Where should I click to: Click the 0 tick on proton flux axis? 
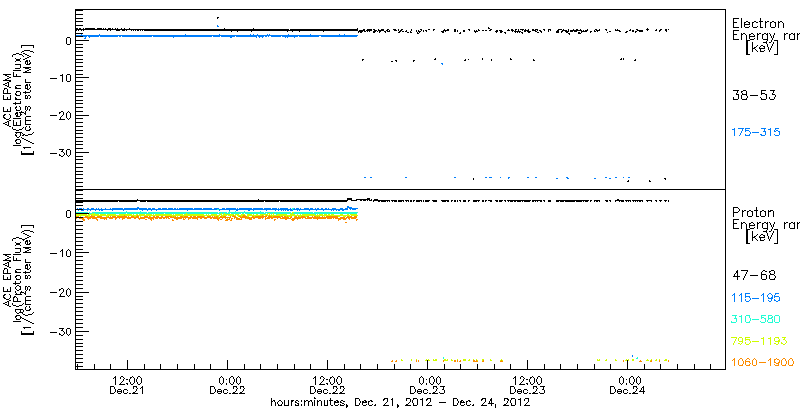coord(67,214)
